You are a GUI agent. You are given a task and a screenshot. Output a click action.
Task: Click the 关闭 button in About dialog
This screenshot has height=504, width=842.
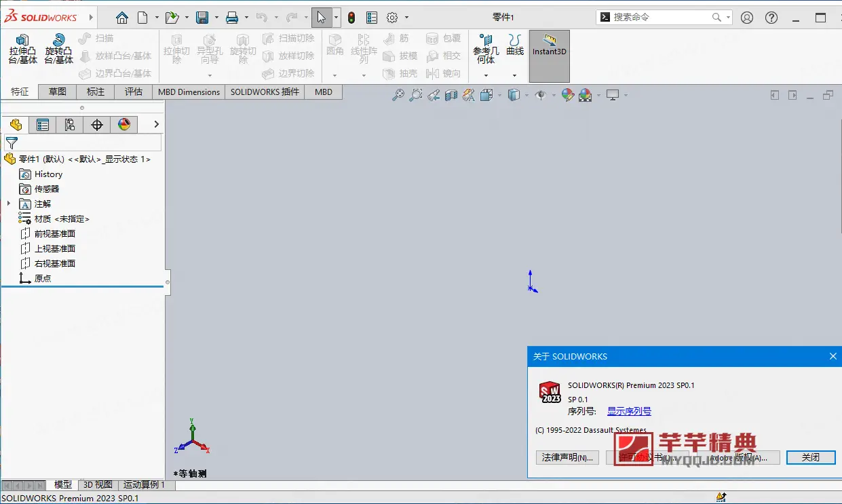click(811, 458)
